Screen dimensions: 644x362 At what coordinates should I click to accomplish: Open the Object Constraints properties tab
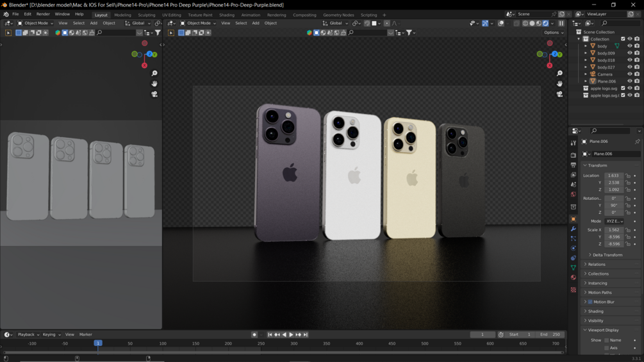(574, 258)
